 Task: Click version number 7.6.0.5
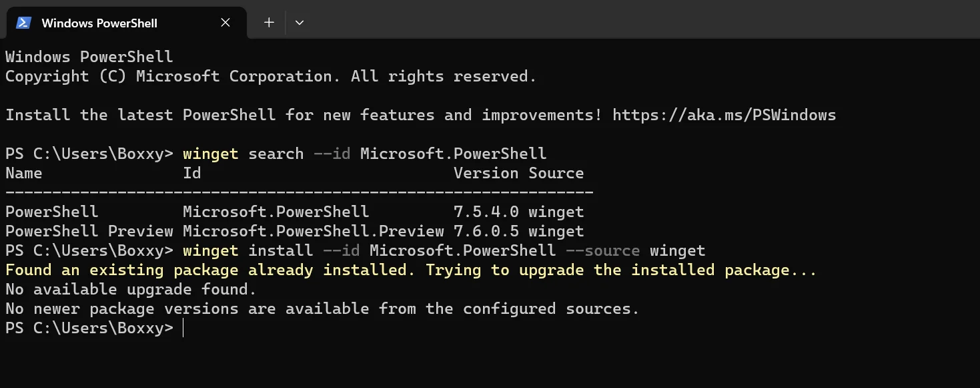486,231
